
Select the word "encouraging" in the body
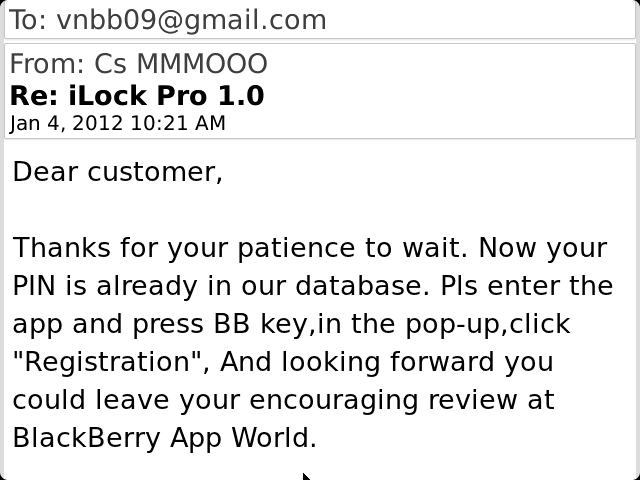[333, 400]
